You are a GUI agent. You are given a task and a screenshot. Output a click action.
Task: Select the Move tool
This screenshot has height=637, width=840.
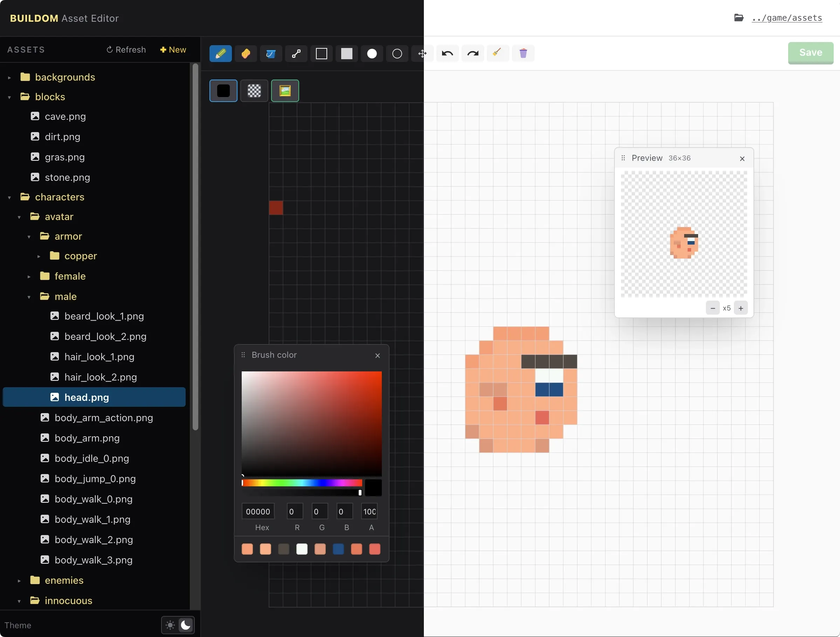pos(422,54)
